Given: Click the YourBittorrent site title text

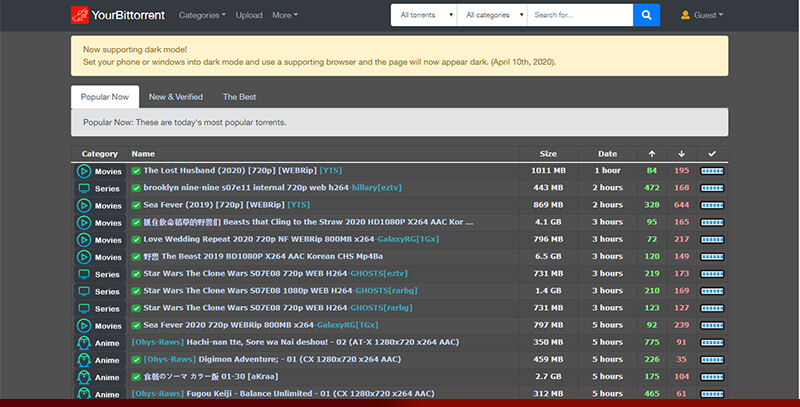Looking at the screenshot, I should click(x=128, y=15).
